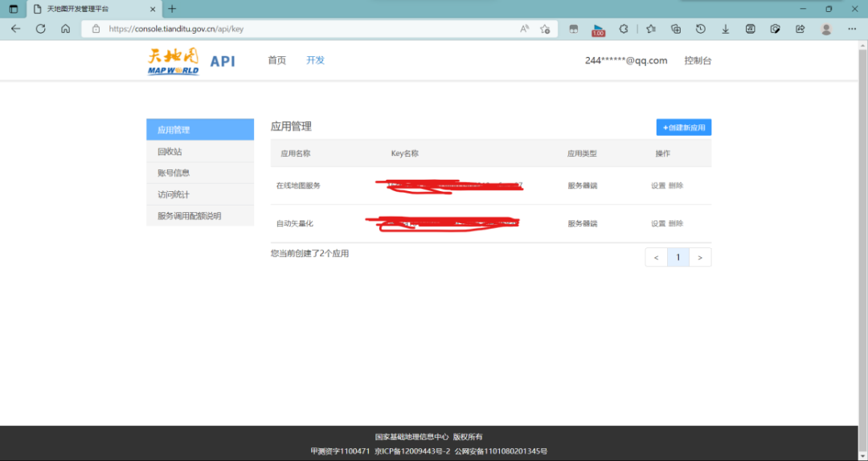Open a new browser tab
Screen dimensions: 868x461
tap(172, 9)
